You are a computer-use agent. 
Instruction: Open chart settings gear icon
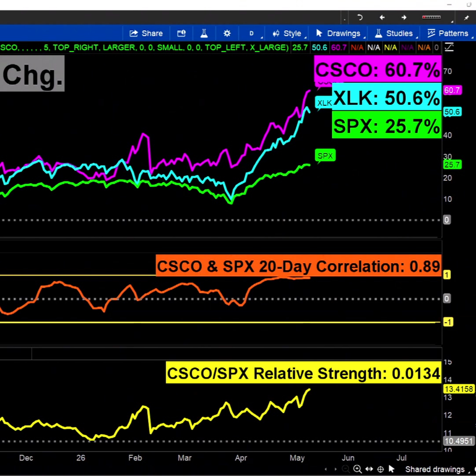[227, 33]
